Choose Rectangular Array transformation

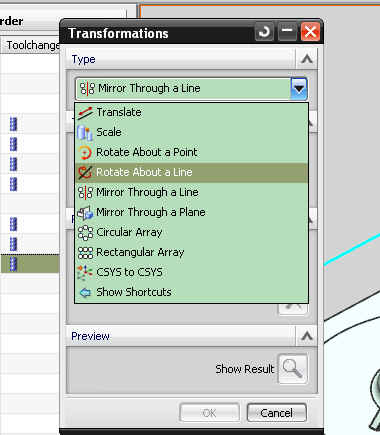tap(191, 252)
